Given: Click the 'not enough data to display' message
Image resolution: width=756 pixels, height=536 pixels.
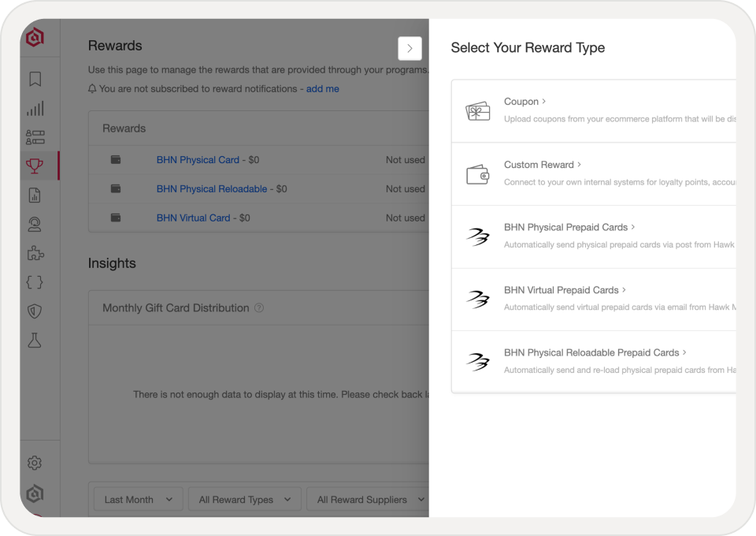Looking at the screenshot, I should point(280,394).
